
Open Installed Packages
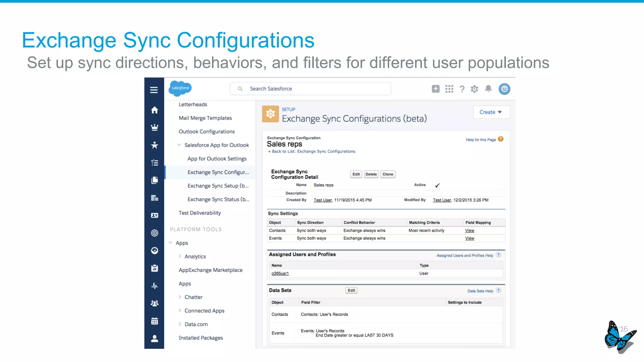[201, 338]
